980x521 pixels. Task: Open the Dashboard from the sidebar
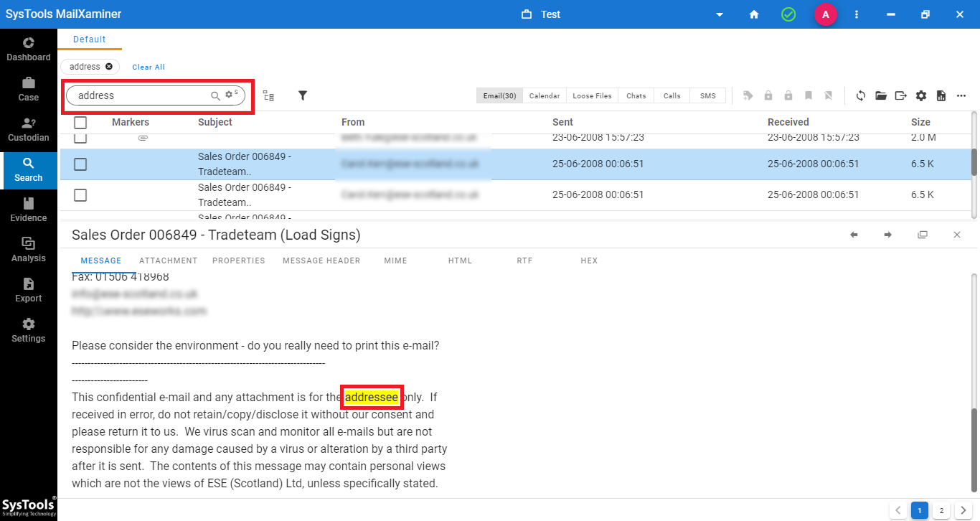tap(29, 50)
